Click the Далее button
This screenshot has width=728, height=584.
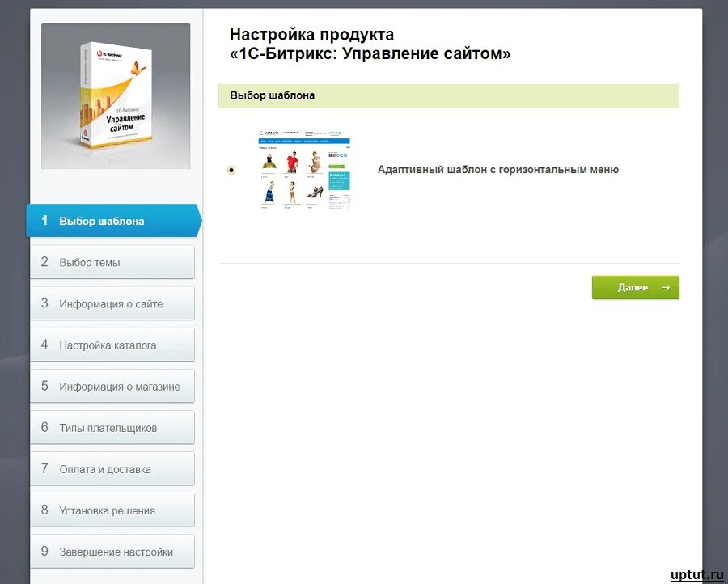(x=635, y=287)
